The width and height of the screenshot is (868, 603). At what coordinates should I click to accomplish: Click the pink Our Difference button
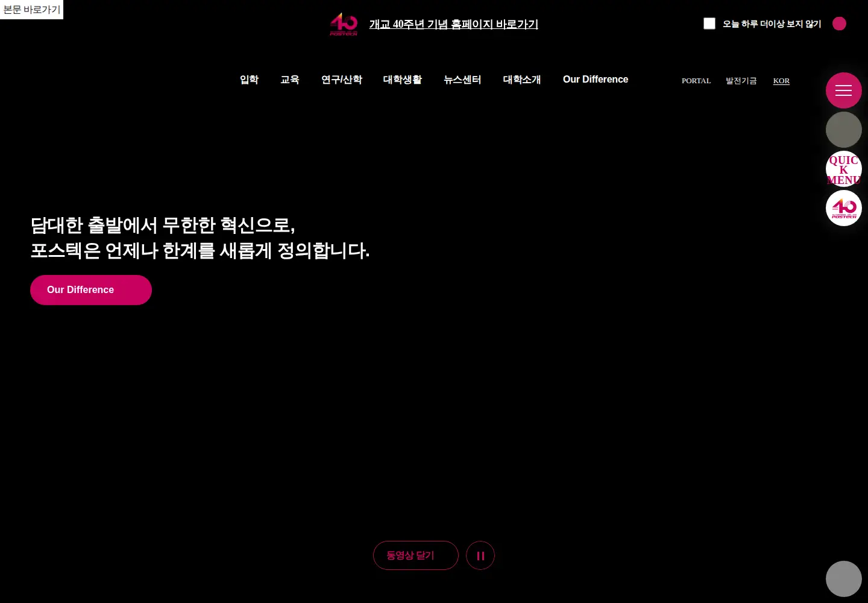91,290
